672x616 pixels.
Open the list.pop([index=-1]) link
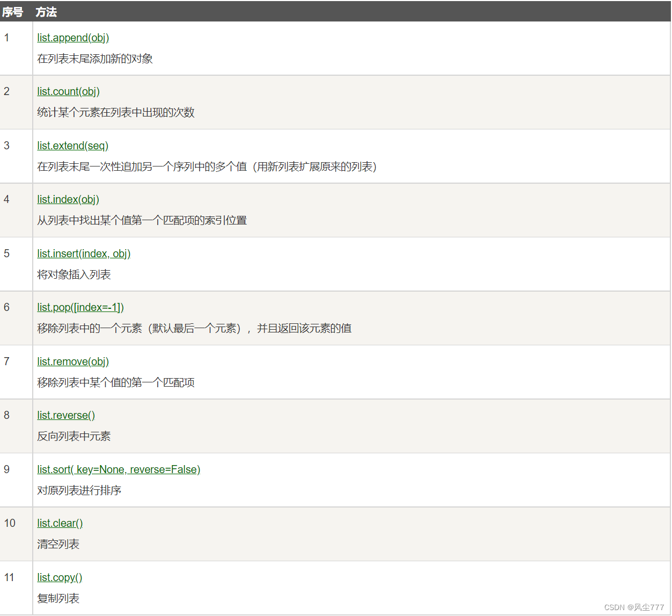pyautogui.click(x=81, y=308)
